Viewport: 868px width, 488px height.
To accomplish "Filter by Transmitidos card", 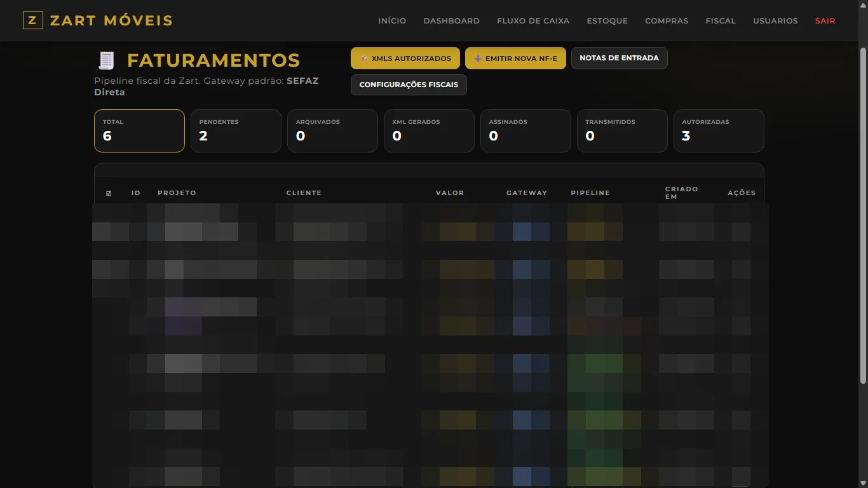I will [x=622, y=131].
